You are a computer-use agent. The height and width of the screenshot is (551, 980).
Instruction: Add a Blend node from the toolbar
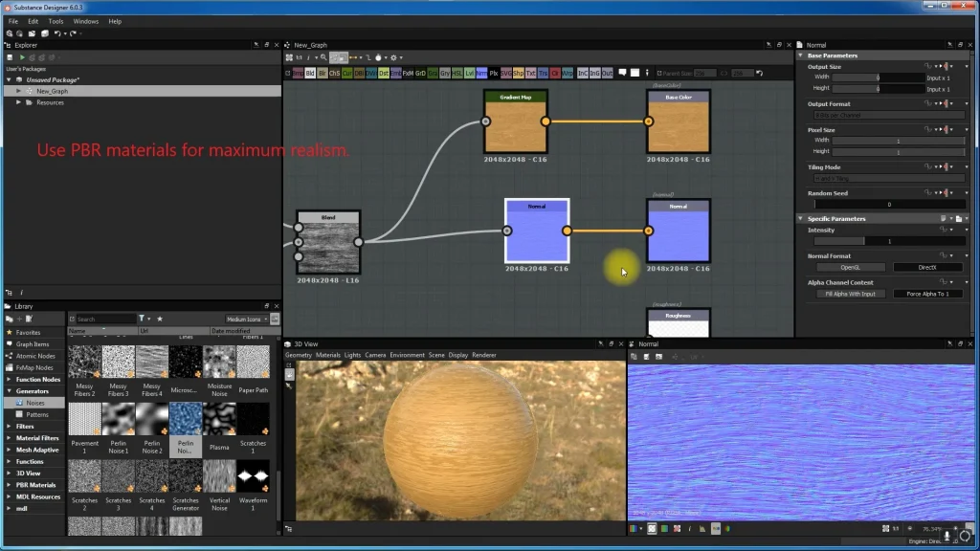[310, 73]
